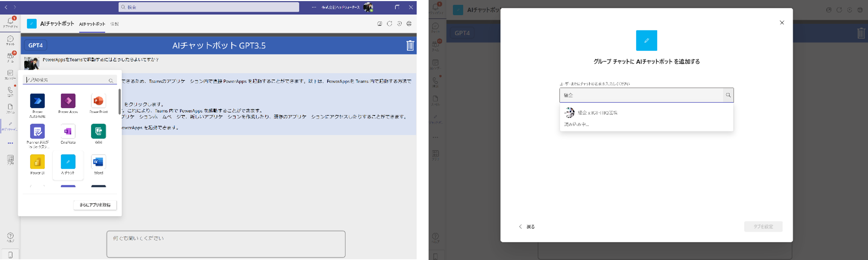Open the Activity bell in left Teams sidebar
This screenshot has width=868, height=260.
pyautogui.click(x=10, y=22)
